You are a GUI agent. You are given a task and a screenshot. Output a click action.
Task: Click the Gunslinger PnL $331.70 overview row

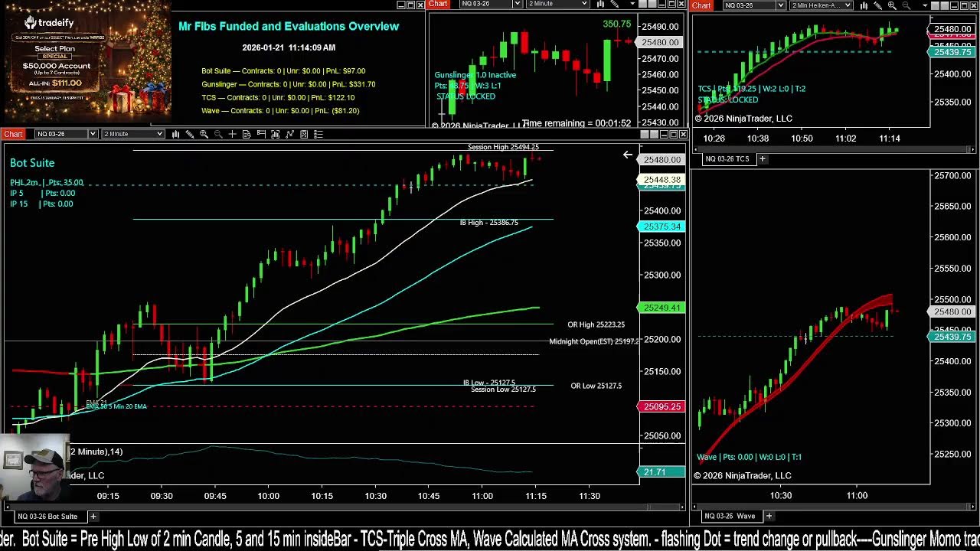(x=288, y=84)
